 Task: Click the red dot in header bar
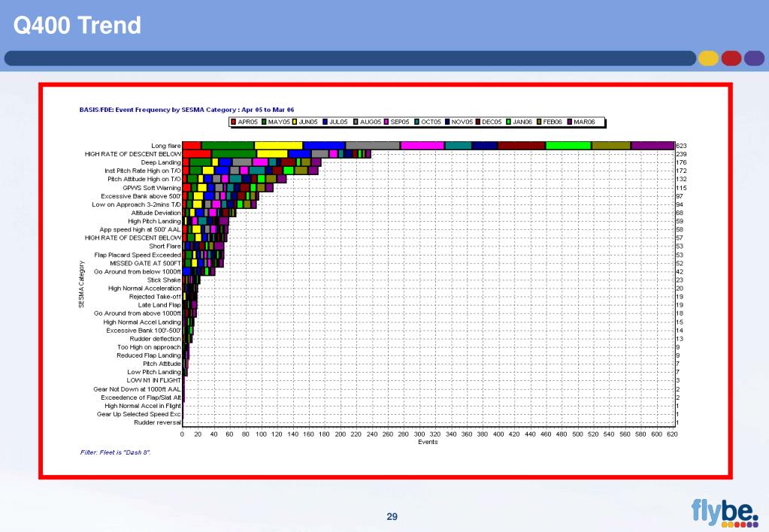[731, 59]
